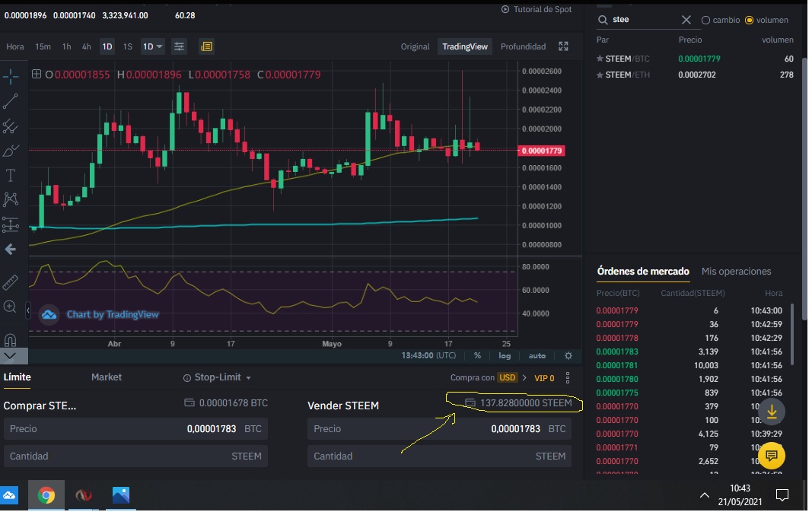Toggle log scale on chart
The width and height of the screenshot is (812, 512).
click(505, 355)
